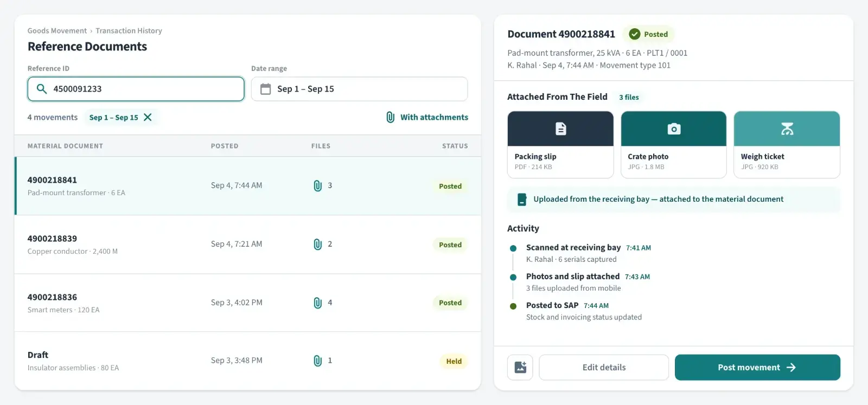Click the calendar icon in Date range

click(x=265, y=89)
